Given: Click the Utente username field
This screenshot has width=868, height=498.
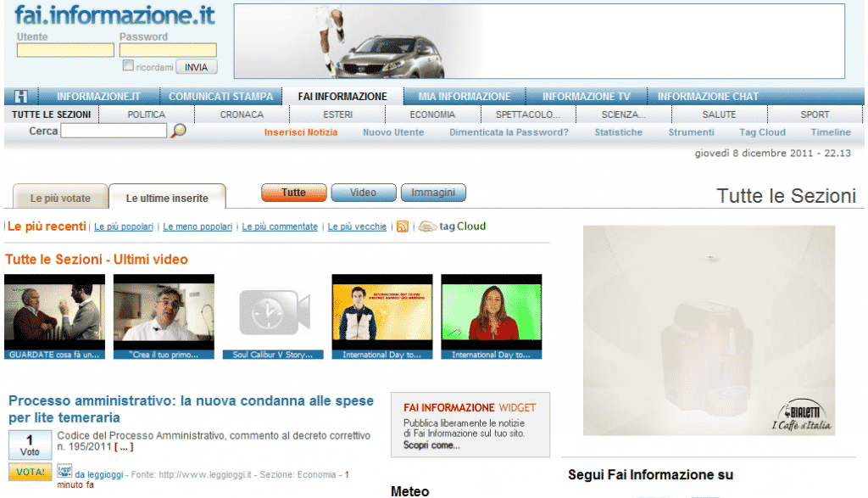Looking at the screenshot, I should (x=65, y=50).
